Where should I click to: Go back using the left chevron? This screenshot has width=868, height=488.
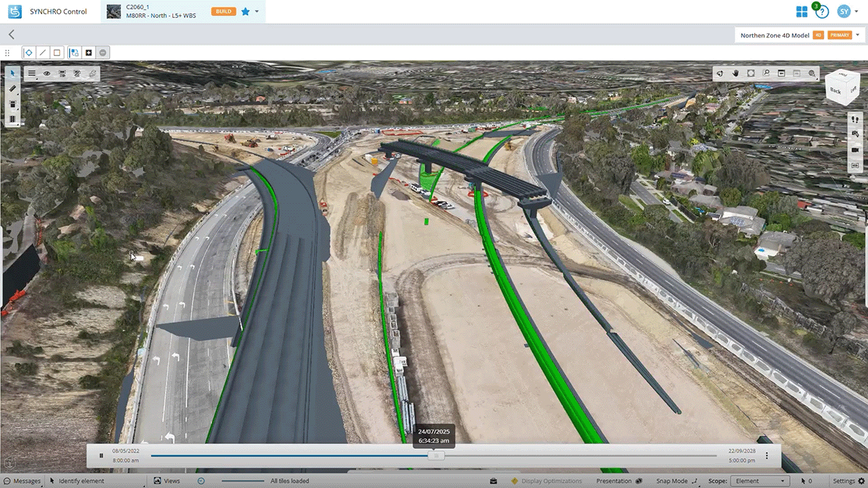tap(12, 35)
